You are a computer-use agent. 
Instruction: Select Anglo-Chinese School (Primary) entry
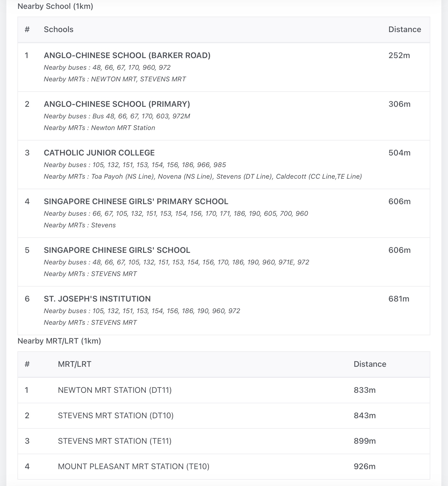coord(117,104)
